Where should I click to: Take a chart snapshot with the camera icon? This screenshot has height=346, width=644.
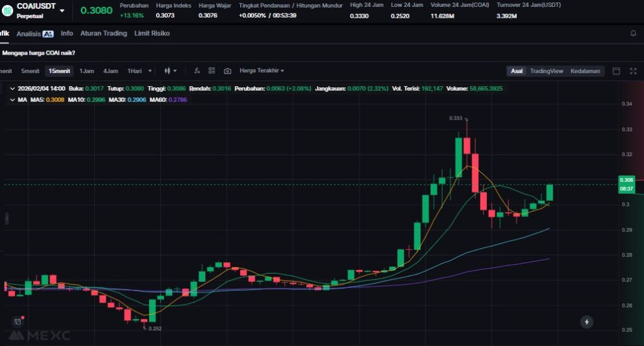point(227,71)
